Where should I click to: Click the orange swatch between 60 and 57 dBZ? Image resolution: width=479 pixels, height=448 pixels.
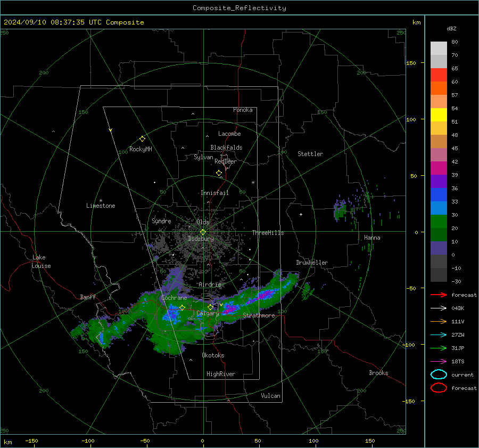pos(439,88)
